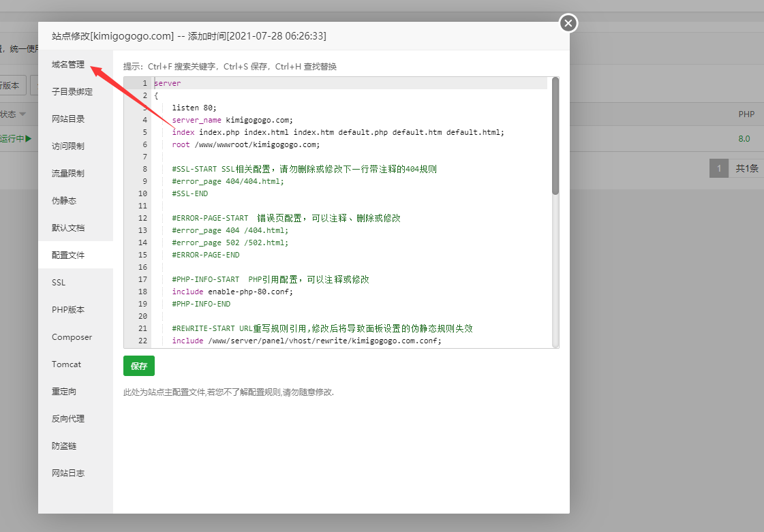Click the 8.0 PHP version link behind dialog

point(744,139)
